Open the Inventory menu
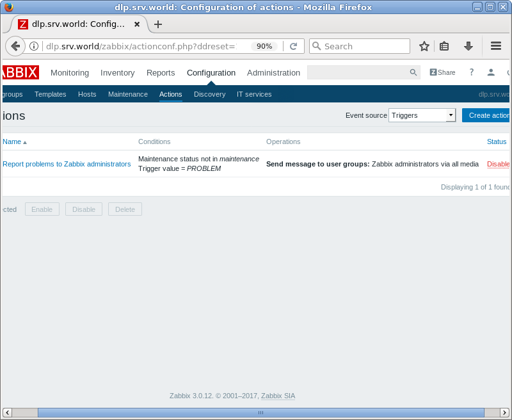Viewport: 512px width, 420px height. tap(118, 73)
